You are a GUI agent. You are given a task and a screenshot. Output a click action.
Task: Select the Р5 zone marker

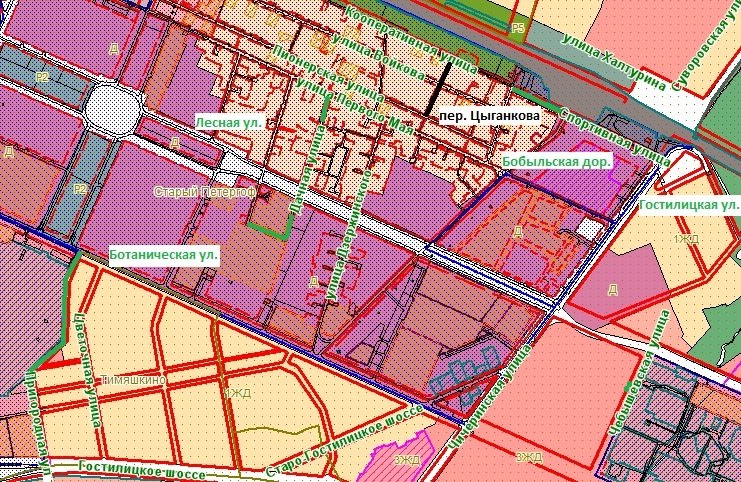pyautogui.click(x=517, y=29)
